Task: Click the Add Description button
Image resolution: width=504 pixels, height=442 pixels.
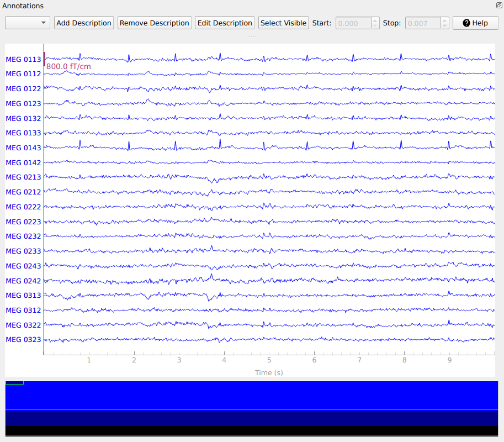Action: (x=84, y=23)
